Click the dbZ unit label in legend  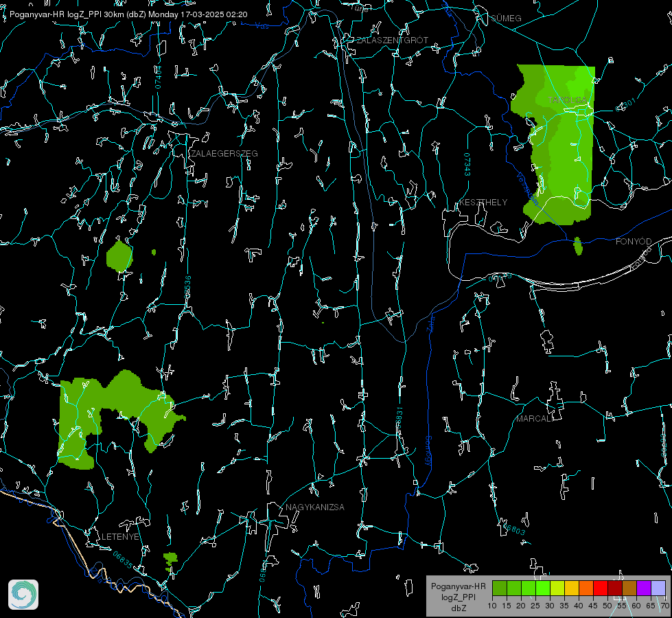click(459, 608)
